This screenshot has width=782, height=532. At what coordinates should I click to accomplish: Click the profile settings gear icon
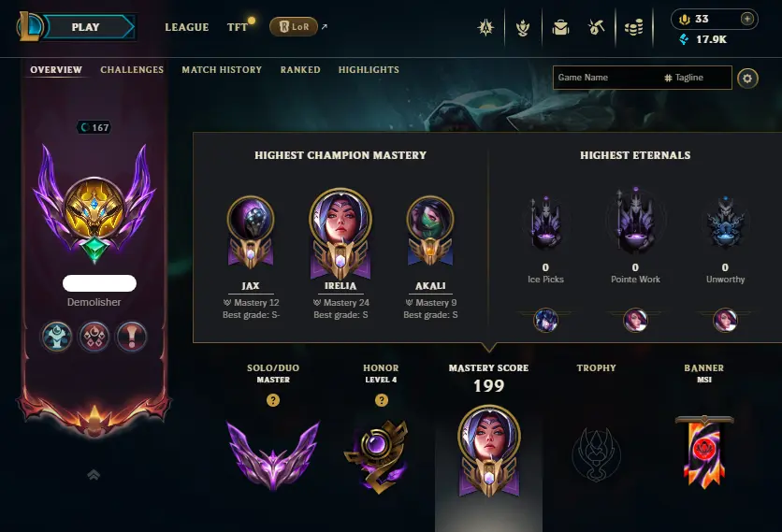[x=747, y=79]
